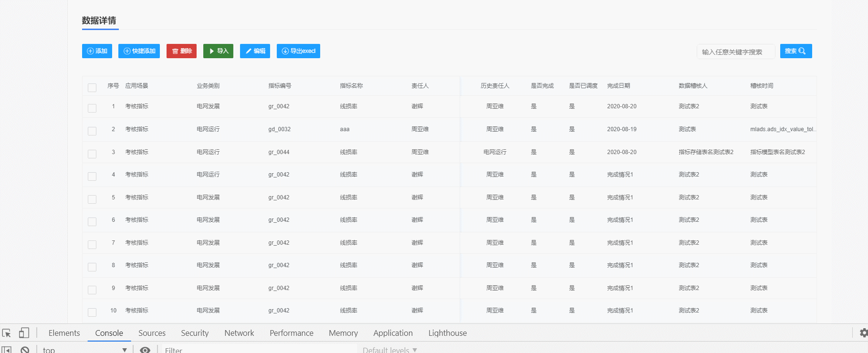Click the 完成日期 column header
868x353 pixels.
click(618, 86)
